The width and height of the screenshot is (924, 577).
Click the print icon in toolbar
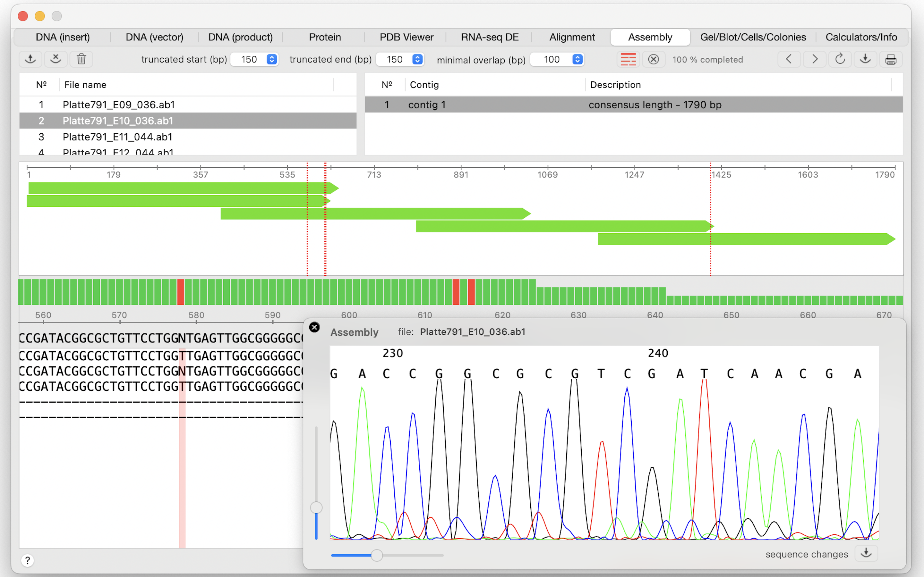(891, 59)
